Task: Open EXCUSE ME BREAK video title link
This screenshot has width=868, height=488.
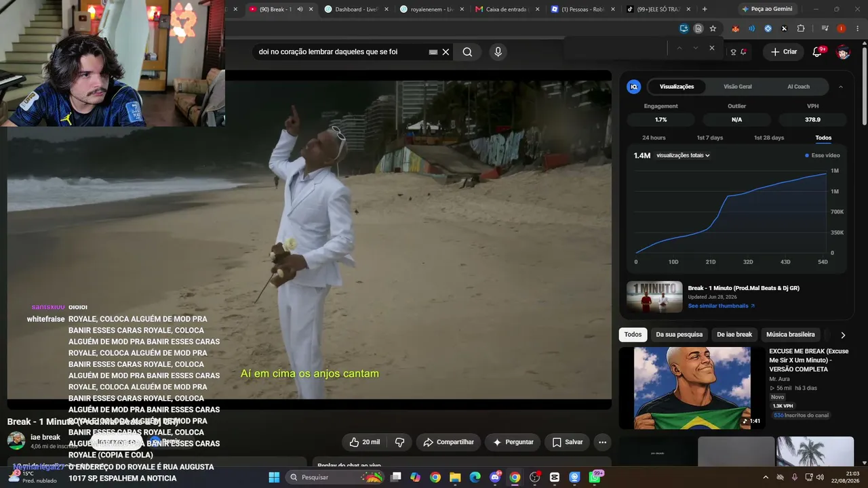Action: tap(809, 361)
